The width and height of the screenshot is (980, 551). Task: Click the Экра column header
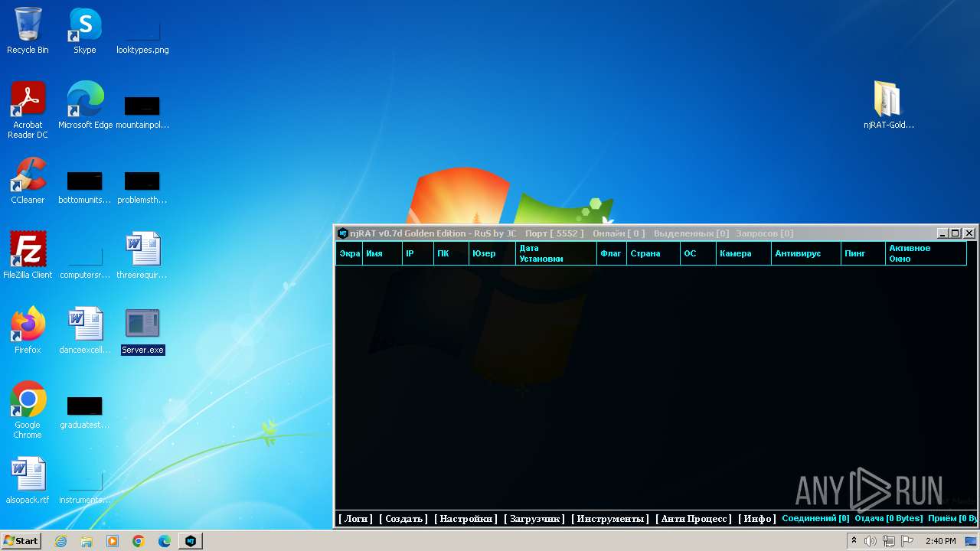click(x=349, y=253)
